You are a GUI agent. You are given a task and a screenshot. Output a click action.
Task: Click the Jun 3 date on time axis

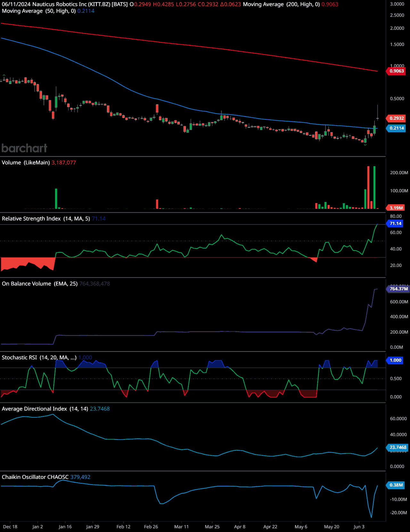pyautogui.click(x=359, y=527)
